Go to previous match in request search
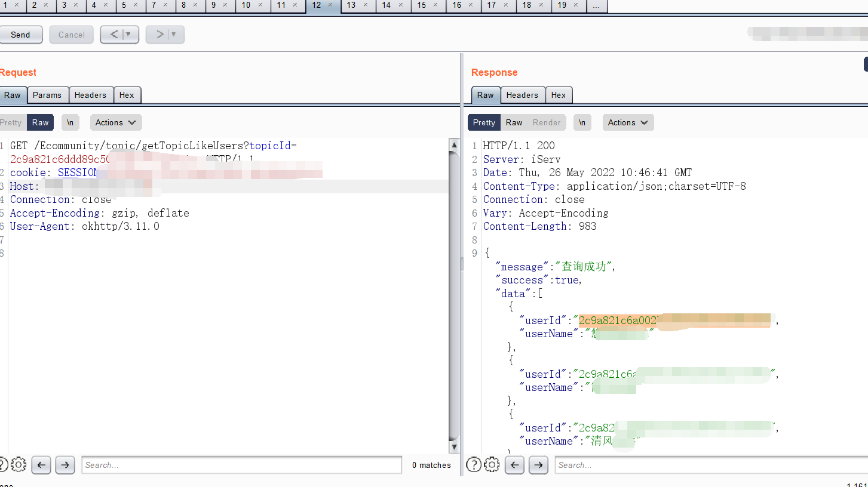 pos(41,465)
